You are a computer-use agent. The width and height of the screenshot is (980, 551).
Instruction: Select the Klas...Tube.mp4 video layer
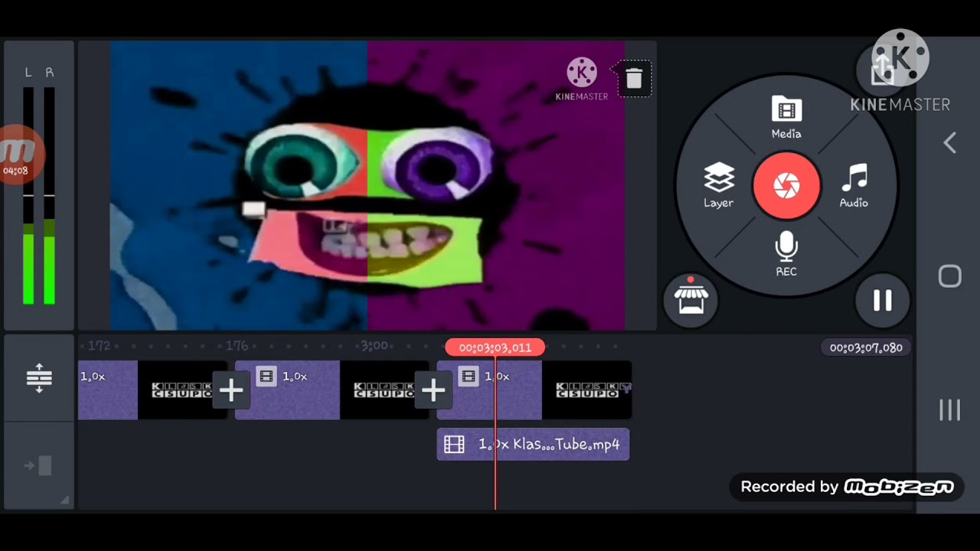533,445
